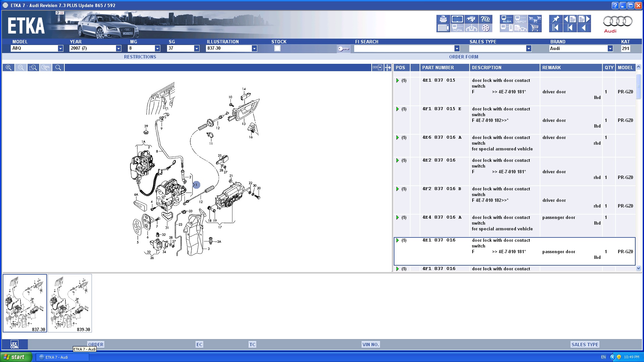Click the vehicle information icon
This screenshot has height=362, width=644.
click(471, 28)
